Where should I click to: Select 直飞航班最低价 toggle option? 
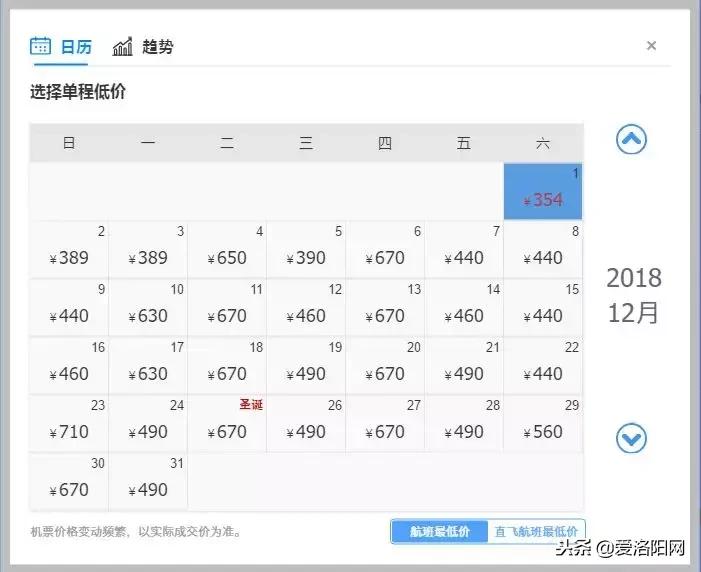pos(536,531)
